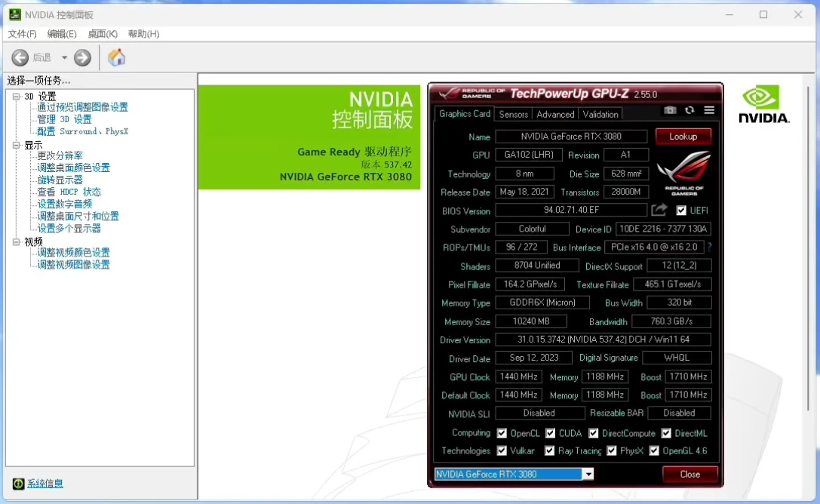Image resolution: width=820 pixels, height=504 pixels.
Task: Click the Close button in GPU-Z
Action: [x=689, y=475]
